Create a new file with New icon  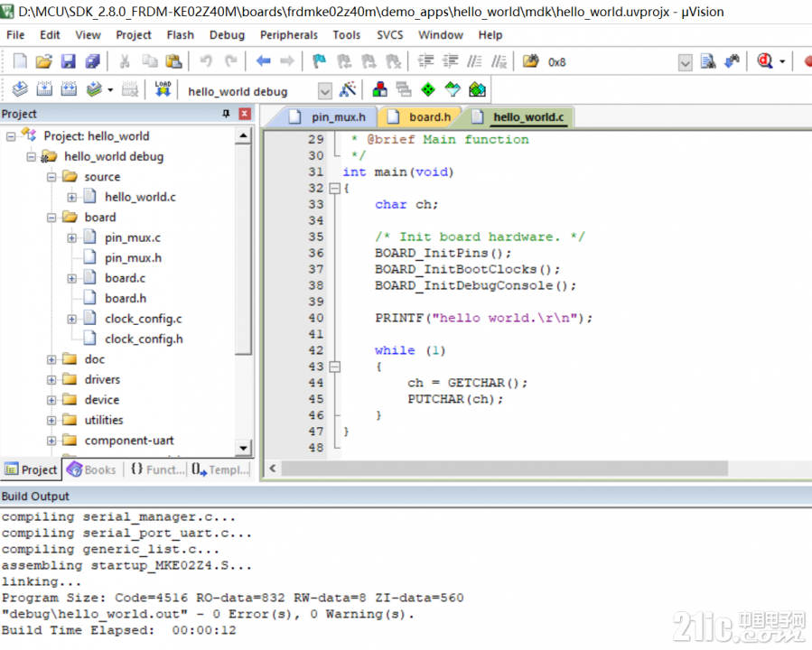20,61
